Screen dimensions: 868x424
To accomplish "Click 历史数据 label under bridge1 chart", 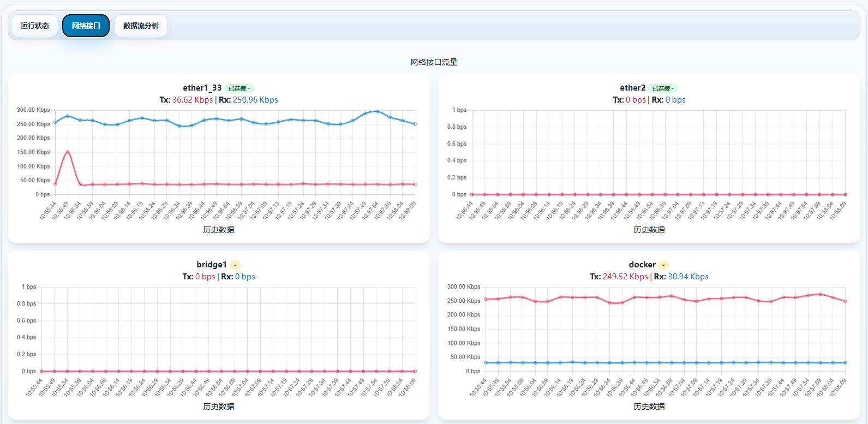I will (219, 407).
